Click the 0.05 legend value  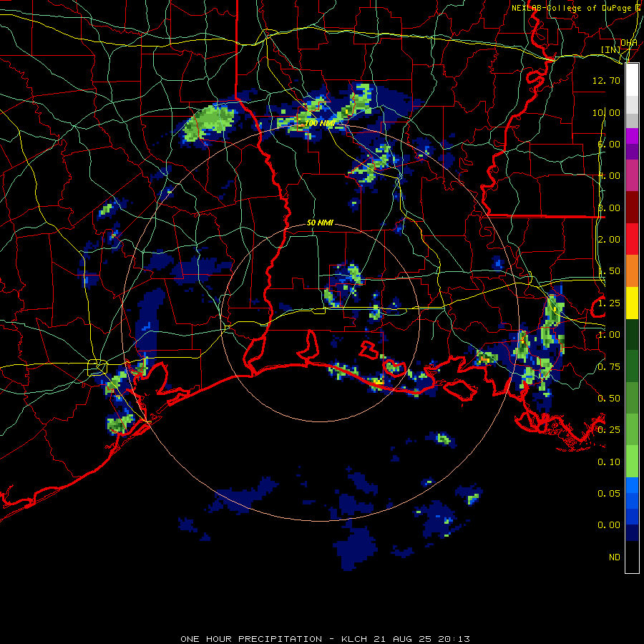click(609, 494)
